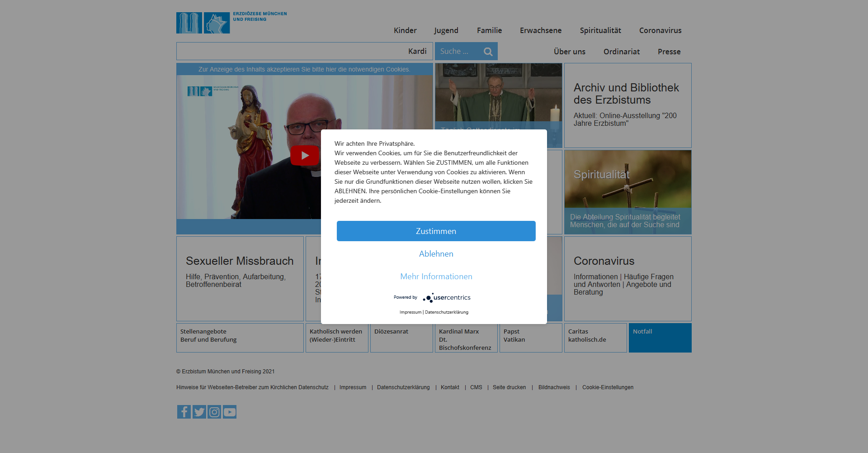
Task: Focus the Suche search field
Action: [458, 51]
